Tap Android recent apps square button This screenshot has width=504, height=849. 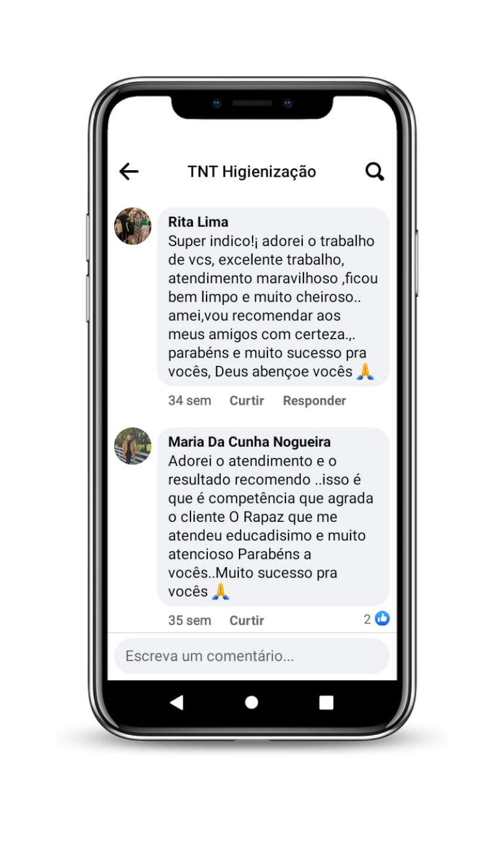tap(326, 702)
